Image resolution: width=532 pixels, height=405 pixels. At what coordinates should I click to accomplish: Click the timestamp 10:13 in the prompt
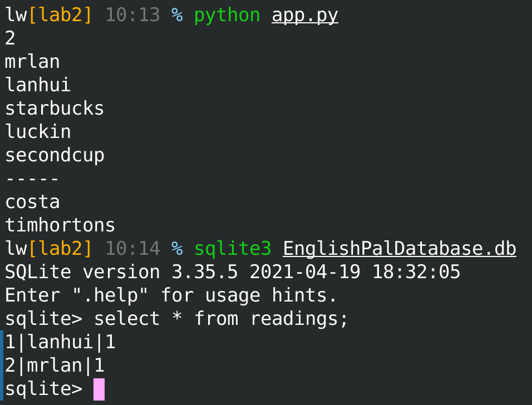[132, 15]
